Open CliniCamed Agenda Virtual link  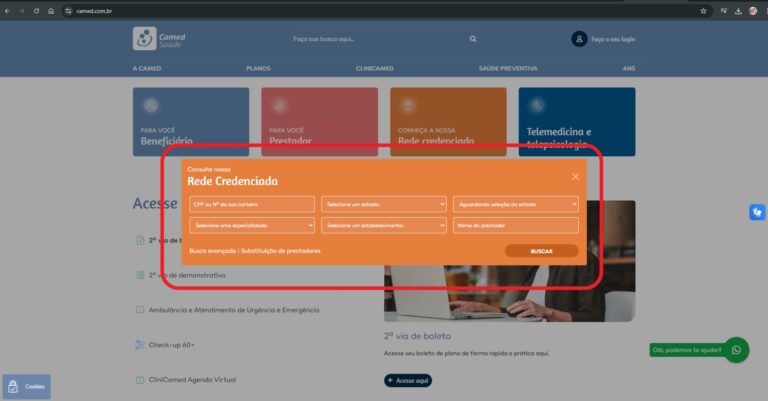(x=192, y=379)
